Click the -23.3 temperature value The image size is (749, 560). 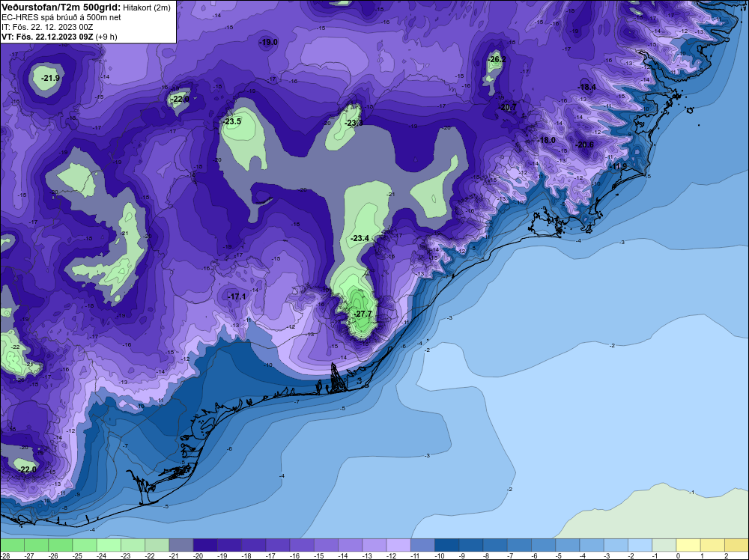[354, 124]
